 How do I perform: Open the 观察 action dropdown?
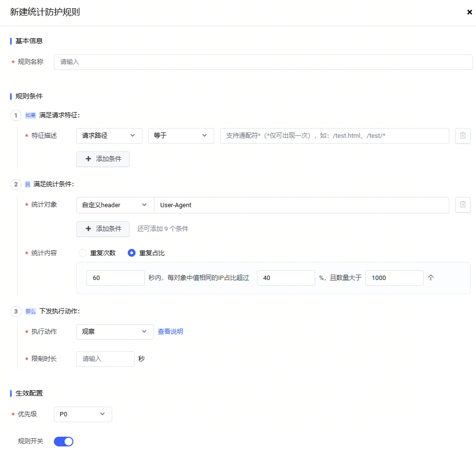pyautogui.click(x=115, y=332)
